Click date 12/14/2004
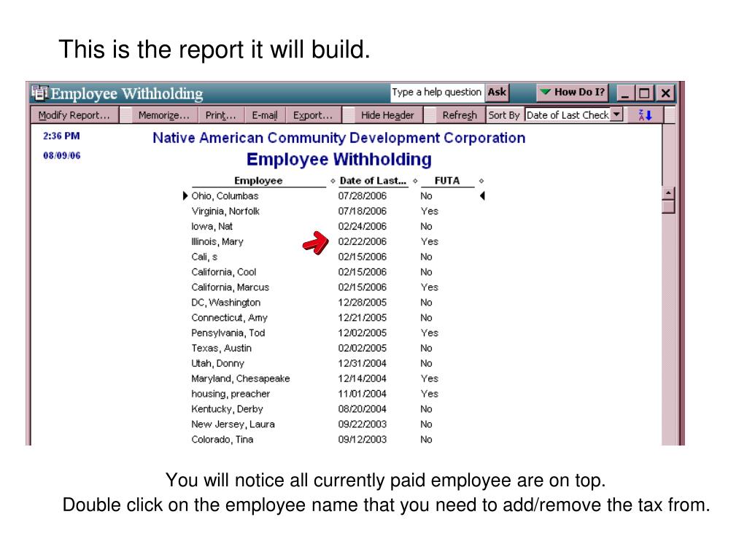 pyautogui.click(x=363, y=378)
